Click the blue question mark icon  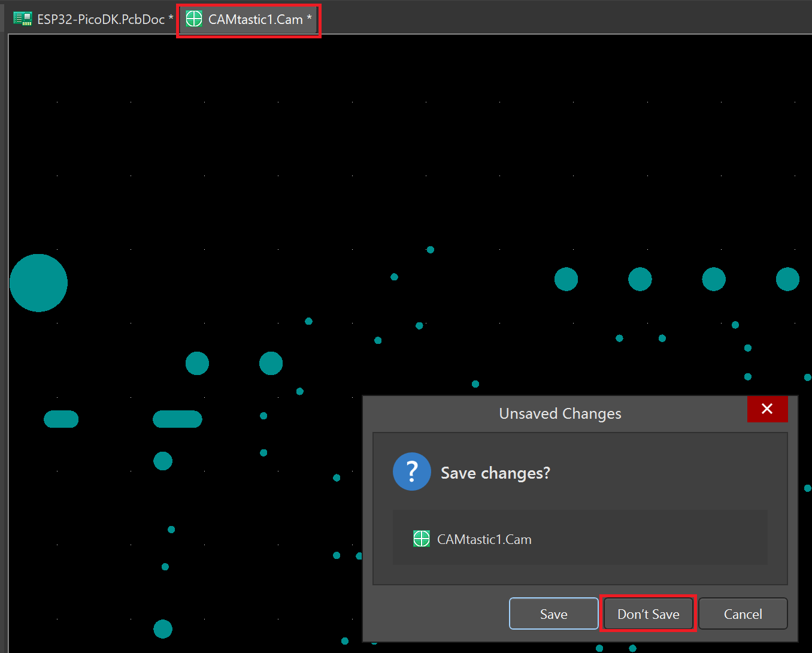click(x=412, y=472)
